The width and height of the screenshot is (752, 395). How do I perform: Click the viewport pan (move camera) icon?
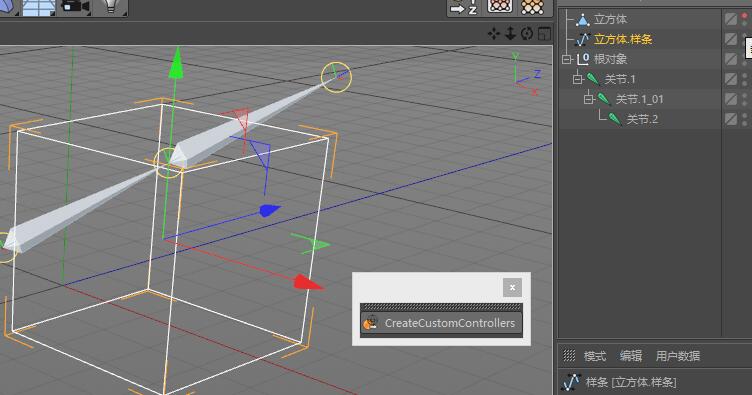tap(494, 34)
